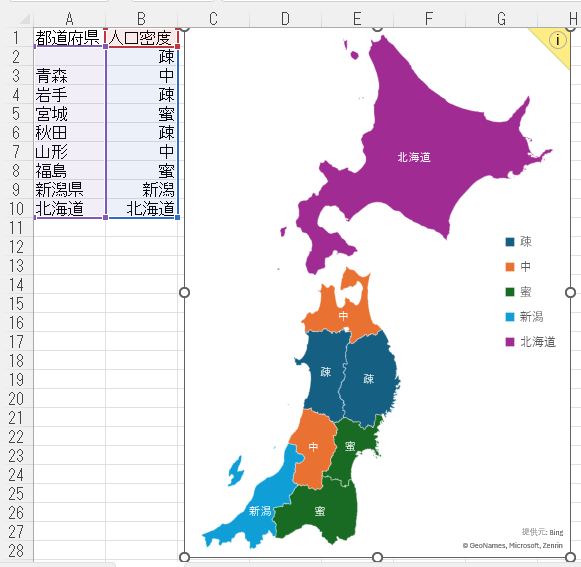This screenshot has width=581, height=567.
Task: Click cell containing 宮城
Action: coord(69,113)
